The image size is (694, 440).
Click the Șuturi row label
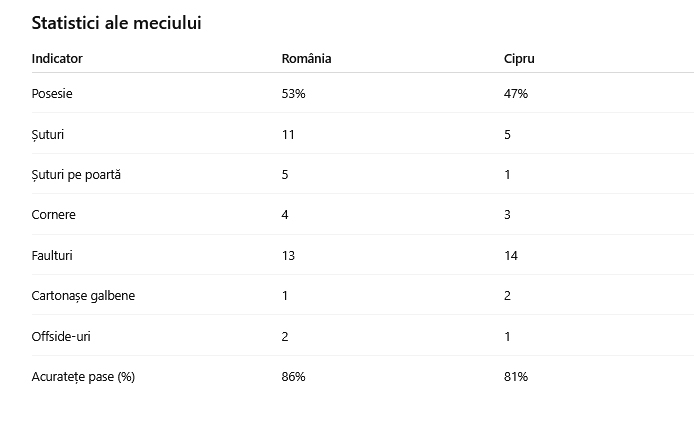pyautogui.click(x=48, y=135)
